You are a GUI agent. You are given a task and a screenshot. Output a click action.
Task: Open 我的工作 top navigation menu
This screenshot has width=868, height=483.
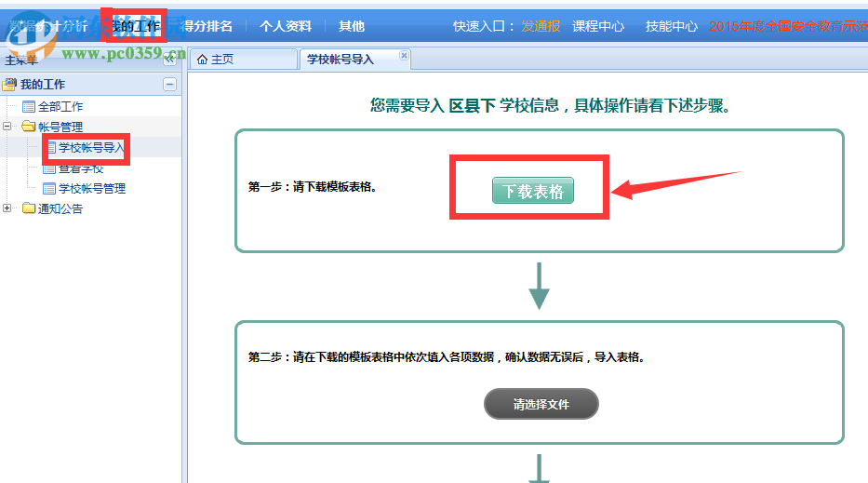point(136,25)
